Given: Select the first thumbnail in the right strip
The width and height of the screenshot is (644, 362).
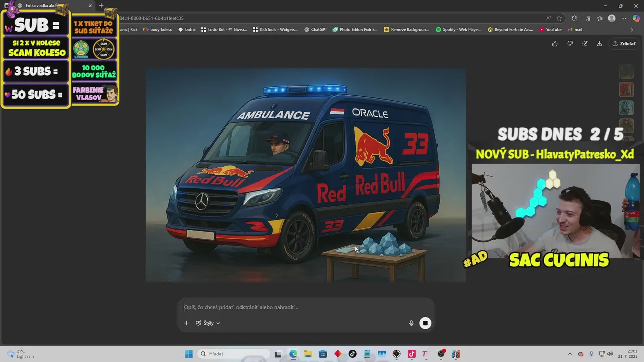Looking at the screenshot, I should [626, 71].
